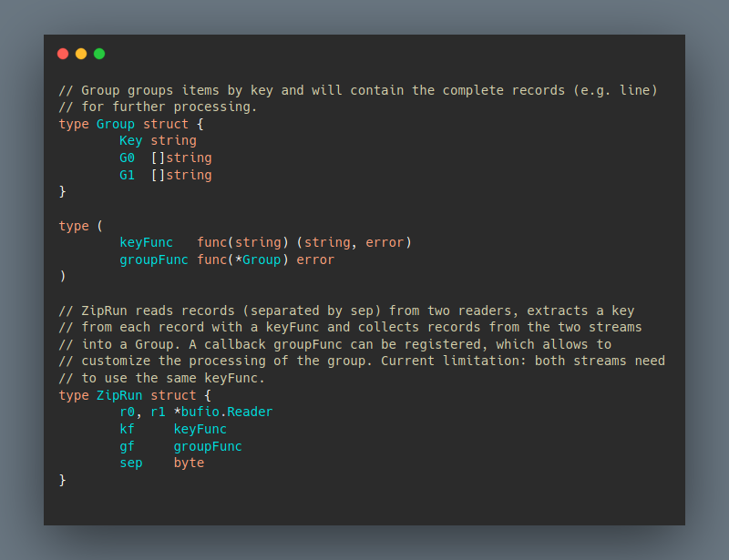Click the Group type name in struct declaration
The width and height of the screenshot is (729, 560).
click(x=116, y=124)
